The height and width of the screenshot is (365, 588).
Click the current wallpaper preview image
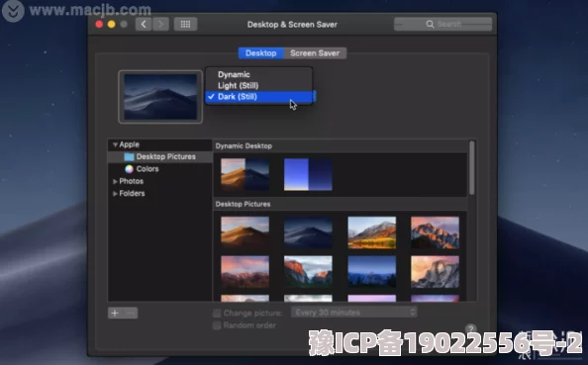160,97
